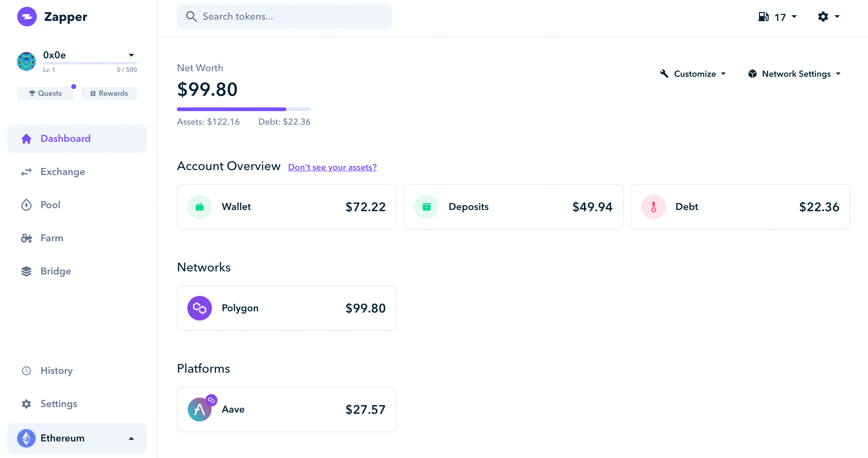Expand the Ethereum network selector
868x458 pixels.
coord(77,438)
